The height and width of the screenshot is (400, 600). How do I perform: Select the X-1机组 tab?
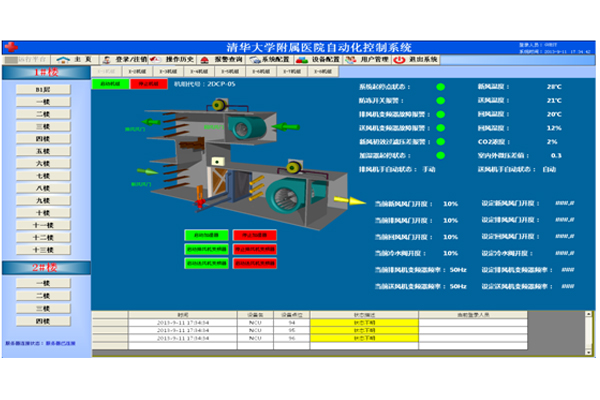point(106,72)
